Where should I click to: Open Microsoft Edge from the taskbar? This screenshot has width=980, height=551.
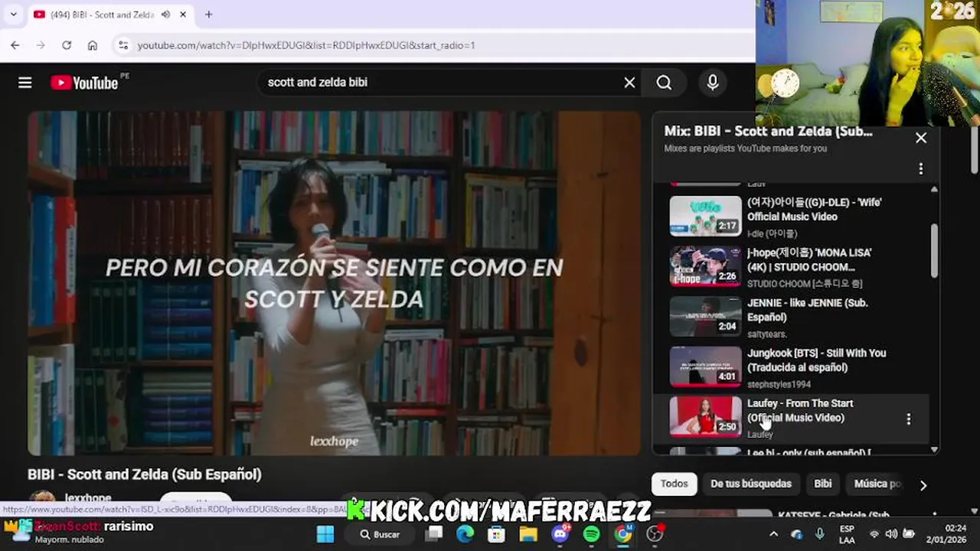(465, 534)
